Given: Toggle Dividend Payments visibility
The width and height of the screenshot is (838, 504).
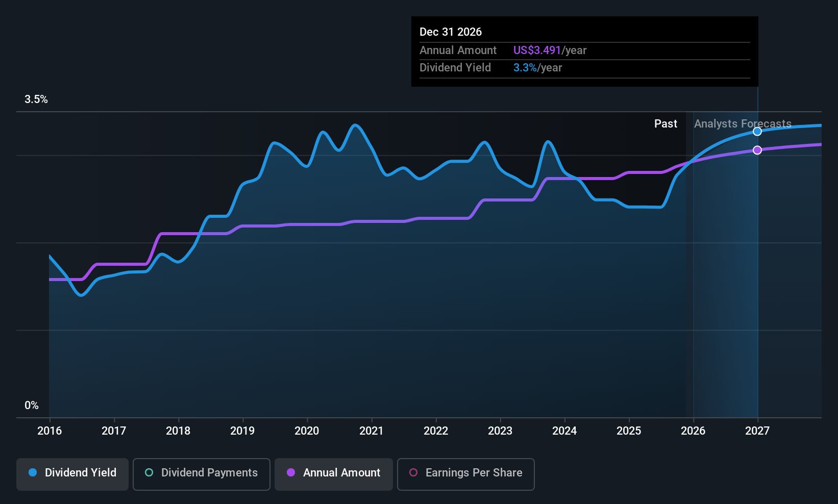Looking at the screenshot, I should click(201, 473).
